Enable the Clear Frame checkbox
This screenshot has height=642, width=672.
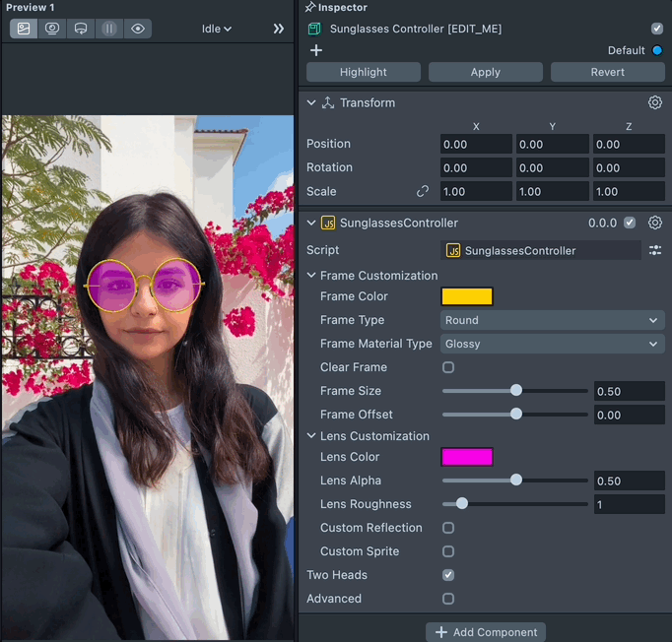click(448, 367)
